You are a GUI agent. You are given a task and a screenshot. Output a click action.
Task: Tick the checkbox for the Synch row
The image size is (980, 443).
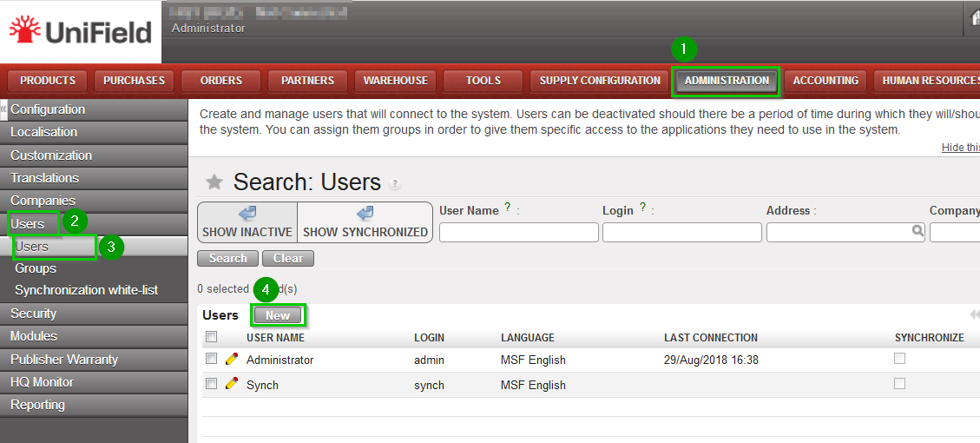(211, 384)
